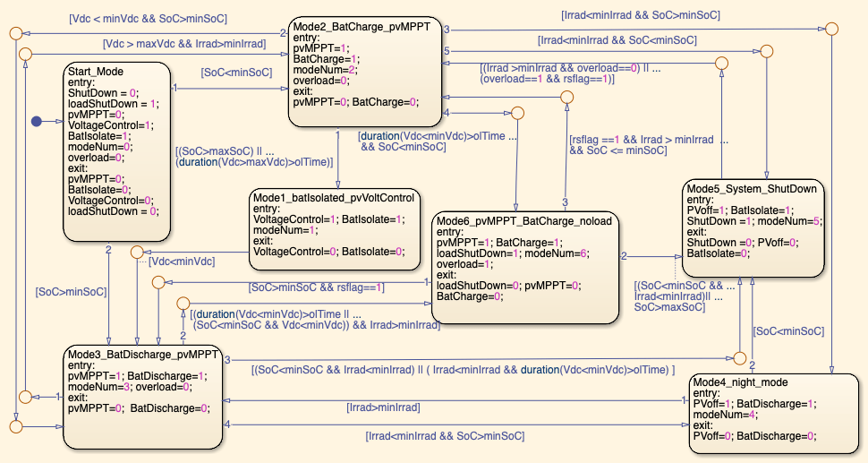Select the Mode2_BatCharge_pvMPPT state title
Viewport: 868px width, 463px height.
pyautogui.click(x=362, y=27)
